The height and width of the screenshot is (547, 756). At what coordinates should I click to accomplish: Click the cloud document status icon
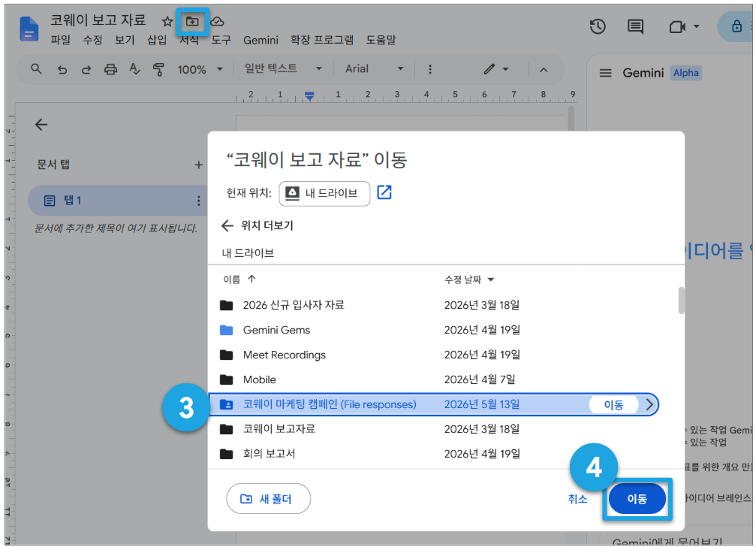pyautogui.click(x=217, y=21)
